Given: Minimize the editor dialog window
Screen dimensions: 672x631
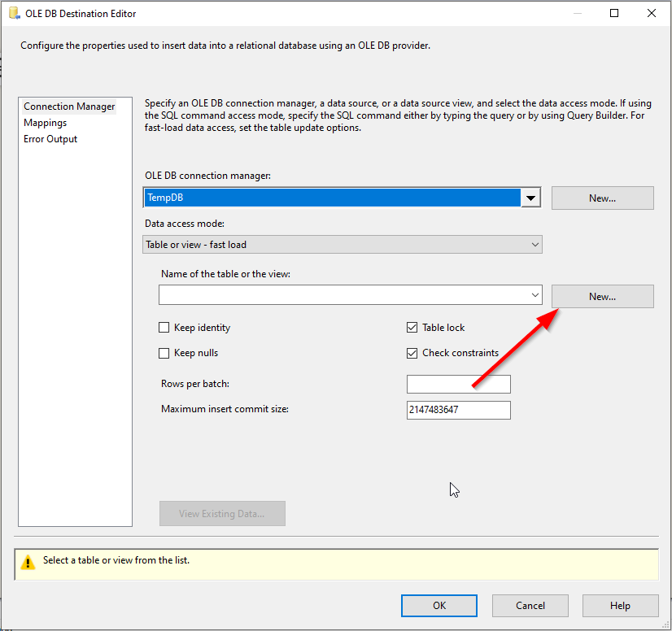Looking at the screenshot, I should pos(577,13).
